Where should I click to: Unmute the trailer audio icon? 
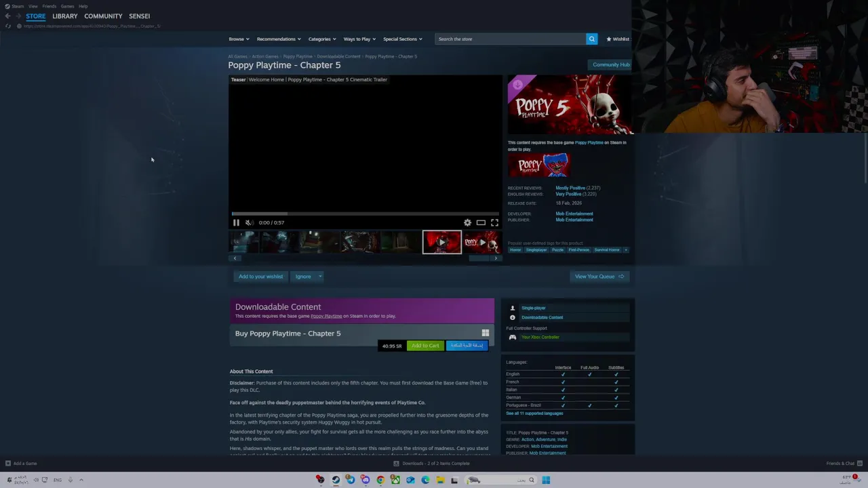click(249, 222)
